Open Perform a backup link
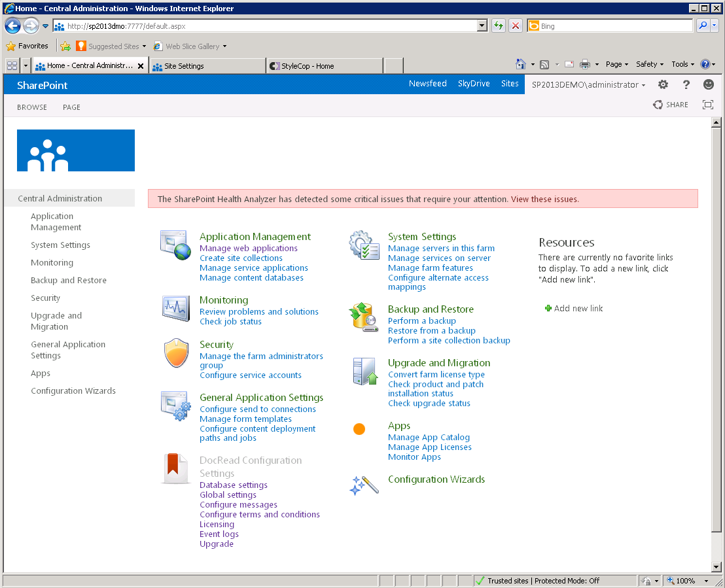 coord(421,320)
